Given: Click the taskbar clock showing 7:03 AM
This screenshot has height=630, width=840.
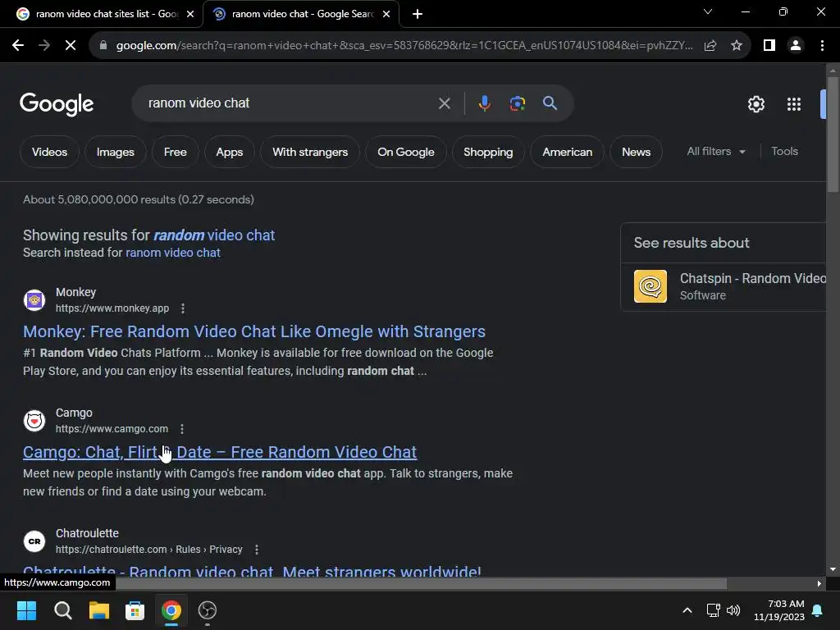Looking at the screenshot, I should [779, 610].
